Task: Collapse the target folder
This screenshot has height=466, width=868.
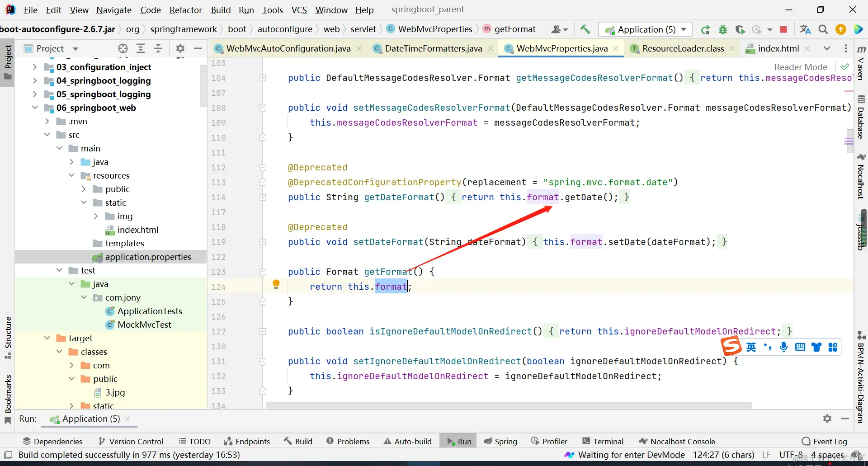Action: [x=47, y=338]
